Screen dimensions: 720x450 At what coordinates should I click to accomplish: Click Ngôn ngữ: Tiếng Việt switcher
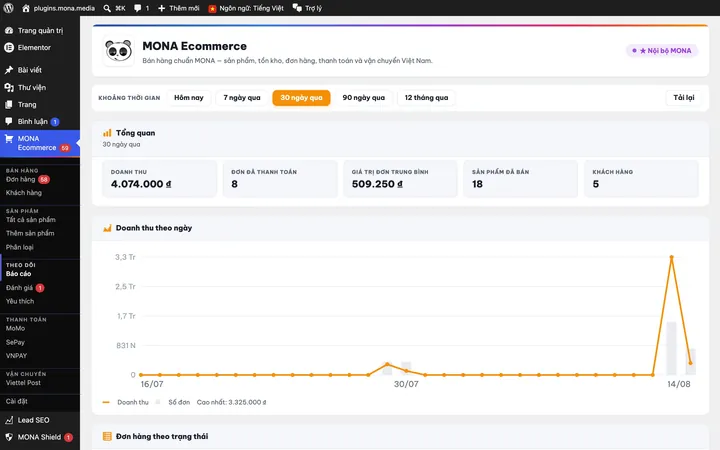click(251, 8)
